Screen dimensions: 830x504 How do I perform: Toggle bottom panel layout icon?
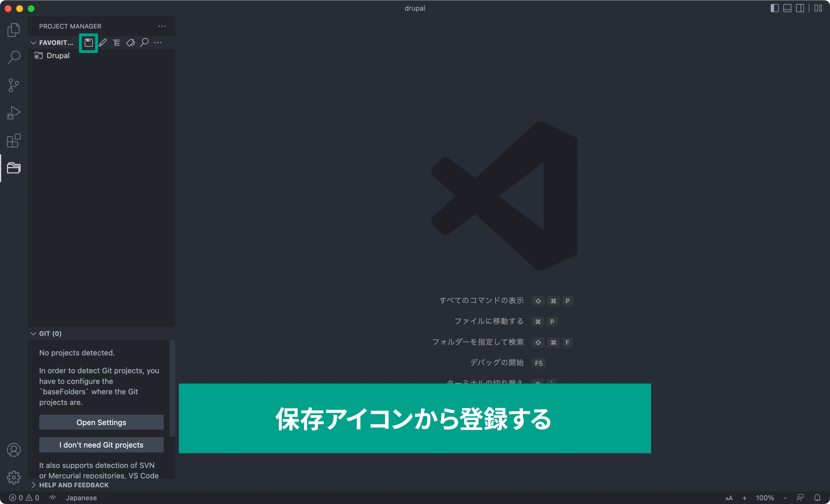coord(787,8)
